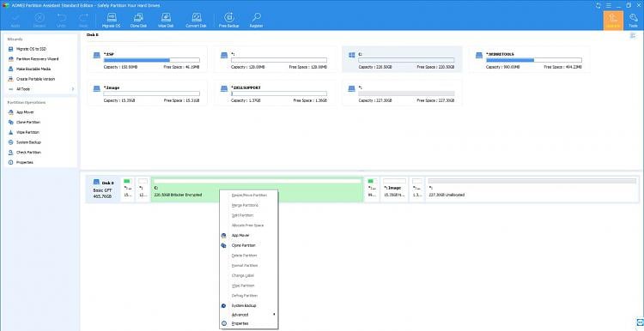Click the DELLSUPPORT usage bar
The image size is (644, 331).
coord(279,93)
